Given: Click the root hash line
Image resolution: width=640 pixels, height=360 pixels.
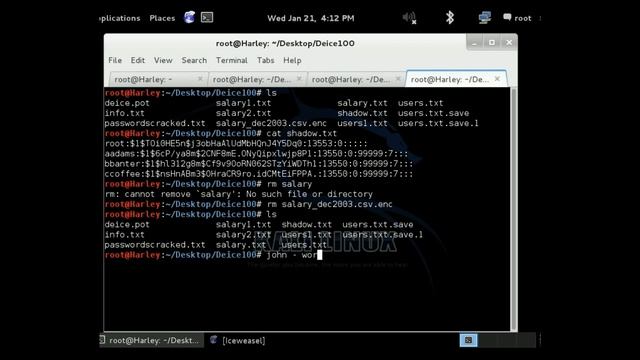Looking at the screenshot, I should (236, 144).
